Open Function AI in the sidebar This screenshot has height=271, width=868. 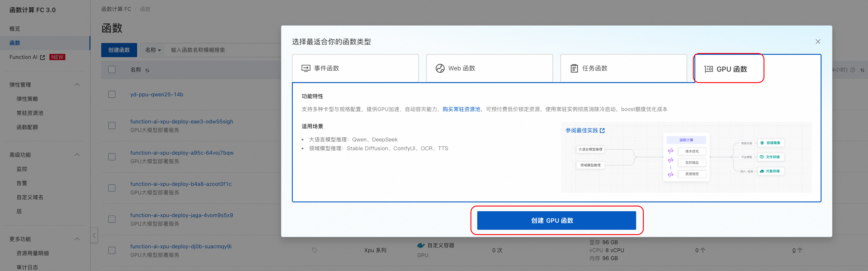tap(23, 57)
